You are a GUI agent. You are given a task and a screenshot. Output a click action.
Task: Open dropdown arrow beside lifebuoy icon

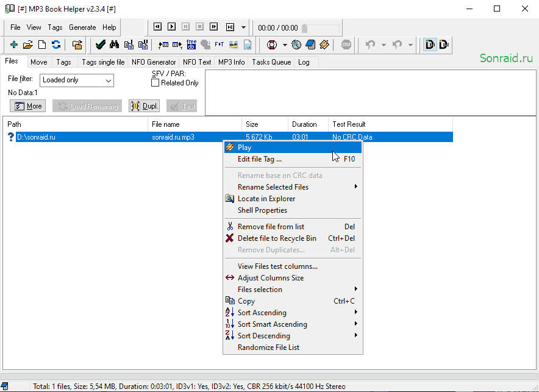click(285, 45)
